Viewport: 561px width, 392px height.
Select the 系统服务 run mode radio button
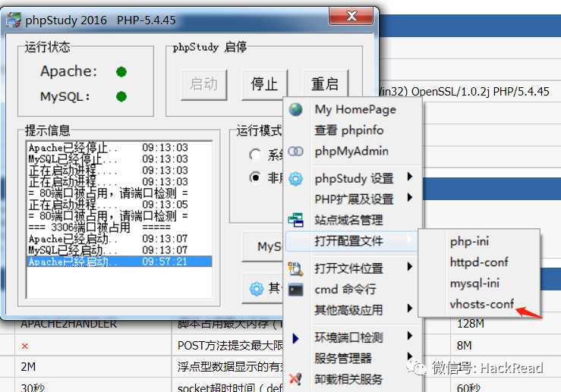tap(255, 155)
